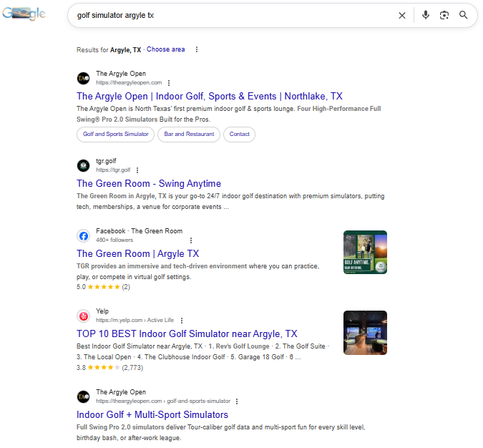Open three-dot menu for tgr.golf result
The image size is (483, 448).
[x=137, y=170]
